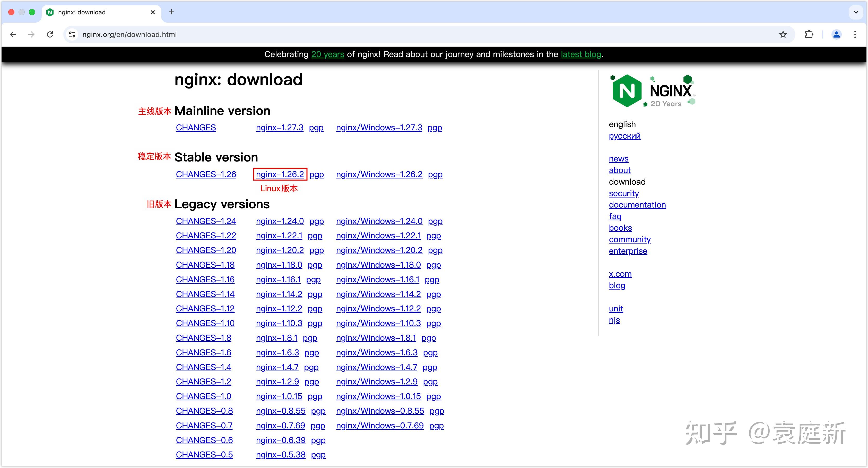Viewport: 868px width, 468px height.
Task: Open the nginx/Windows-1.27.3 download link
Action: (379, 127)
